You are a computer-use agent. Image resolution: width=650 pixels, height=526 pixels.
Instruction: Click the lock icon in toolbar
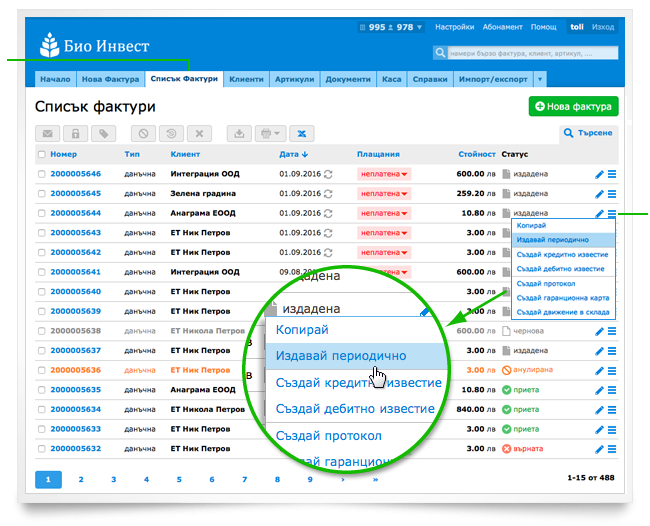click(74, 133)
